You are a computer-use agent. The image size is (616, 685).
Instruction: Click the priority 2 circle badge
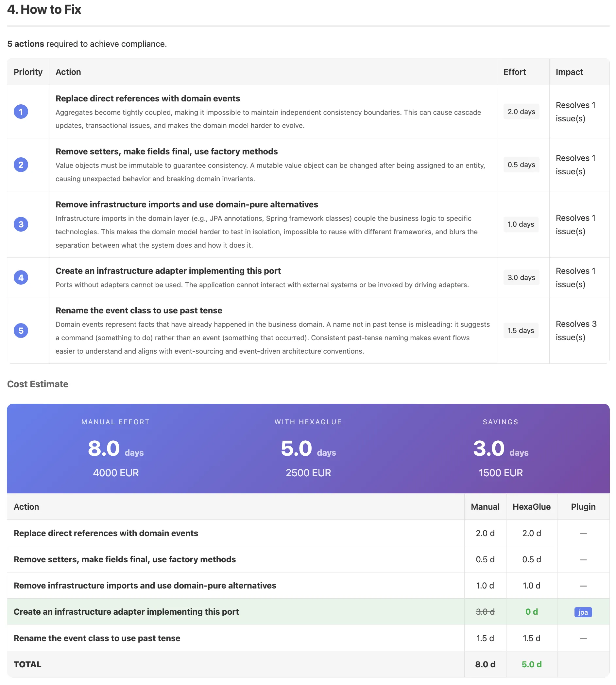pos(21,165)
